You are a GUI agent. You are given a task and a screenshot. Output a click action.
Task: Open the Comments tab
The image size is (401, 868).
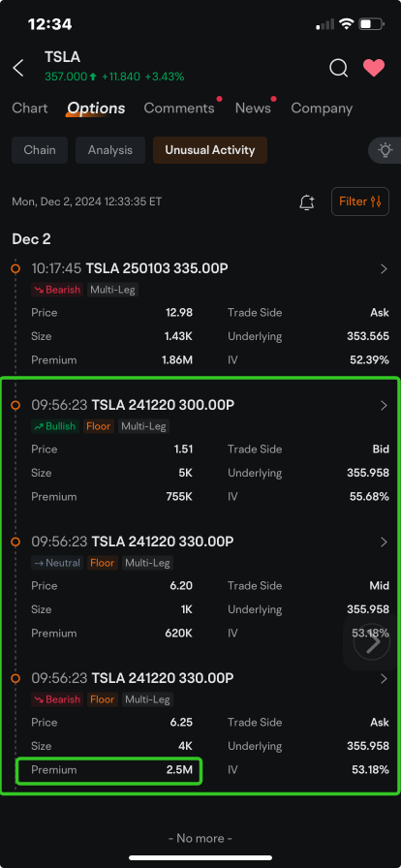point(179,108)
